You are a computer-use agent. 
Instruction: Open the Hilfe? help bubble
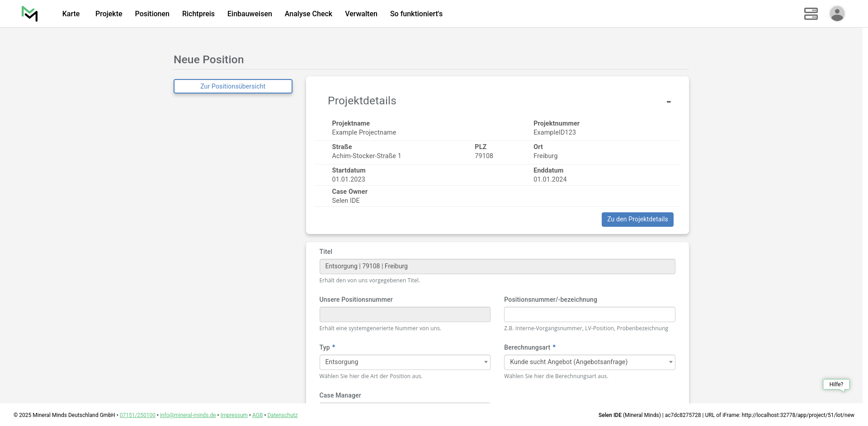pos(836,384)
